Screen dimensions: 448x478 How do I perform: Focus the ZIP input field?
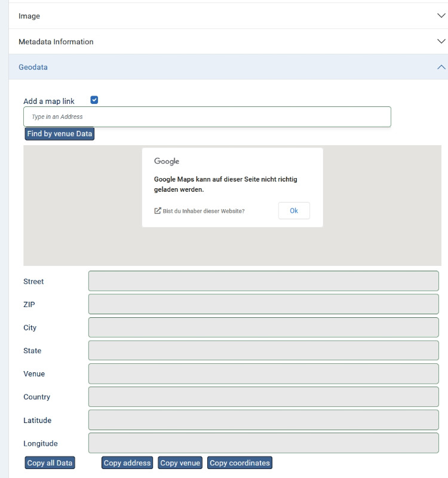click(x=263, y=304)
